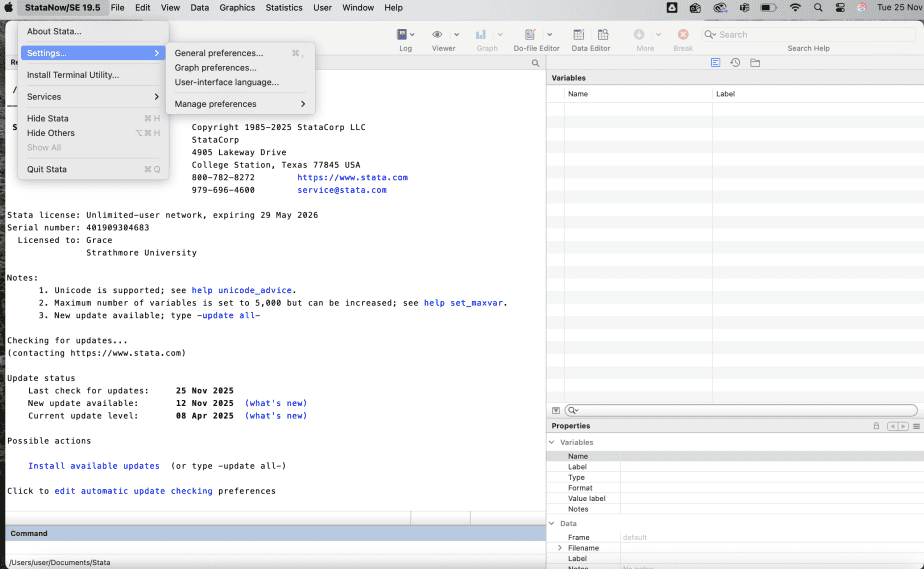Click edit automatic update checking link
924x569 pixels.
click(133, 491)
